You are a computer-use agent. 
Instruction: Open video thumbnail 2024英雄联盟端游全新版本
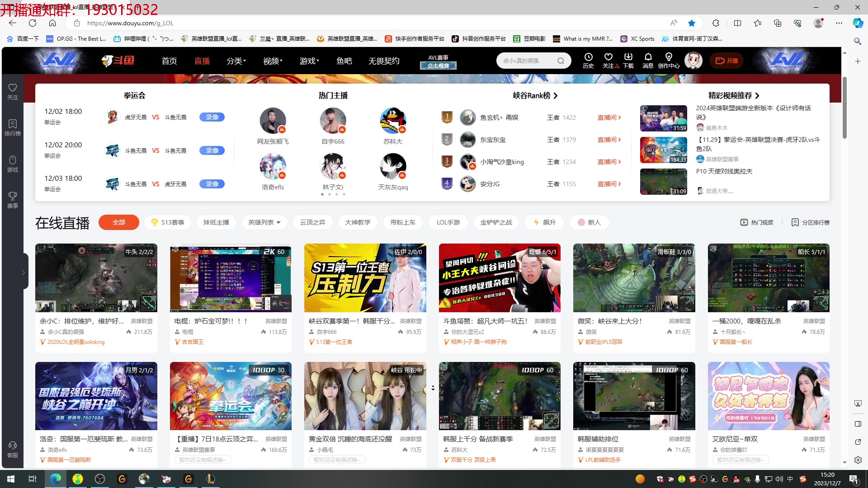tap(664, 118)
